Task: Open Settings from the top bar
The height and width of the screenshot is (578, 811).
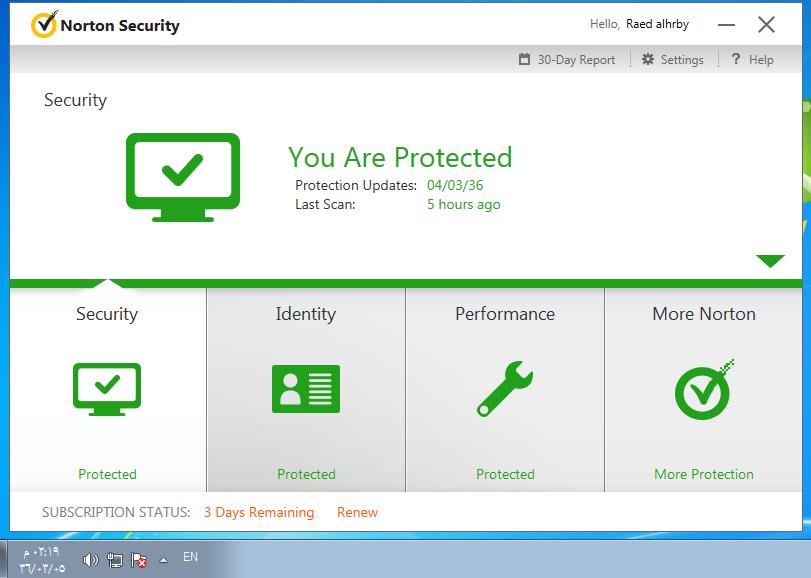Action: point(682,60)
